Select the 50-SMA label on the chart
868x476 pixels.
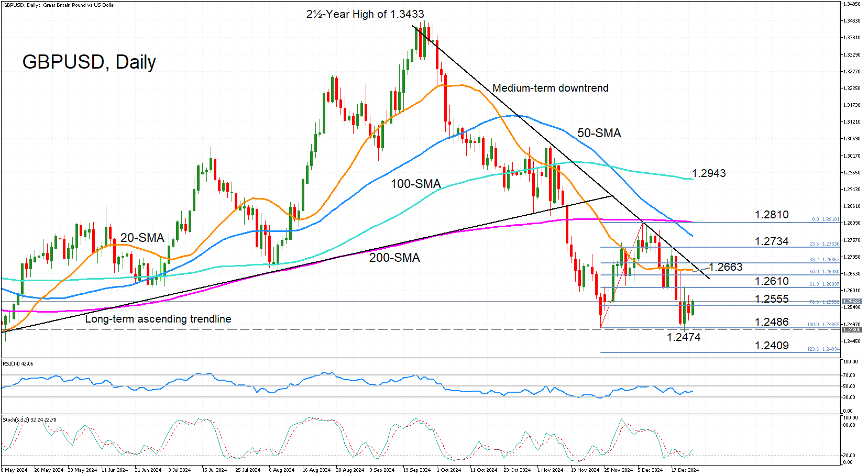click(598, 134)
